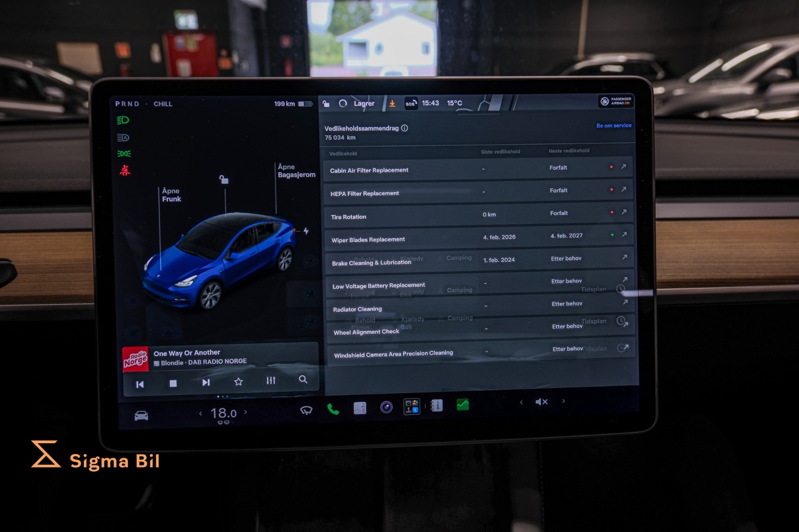Favorite the current radio station
Image resolution: width=799 pixels, height=532 pixels.
pyautogui.click(x=239, y=381)
